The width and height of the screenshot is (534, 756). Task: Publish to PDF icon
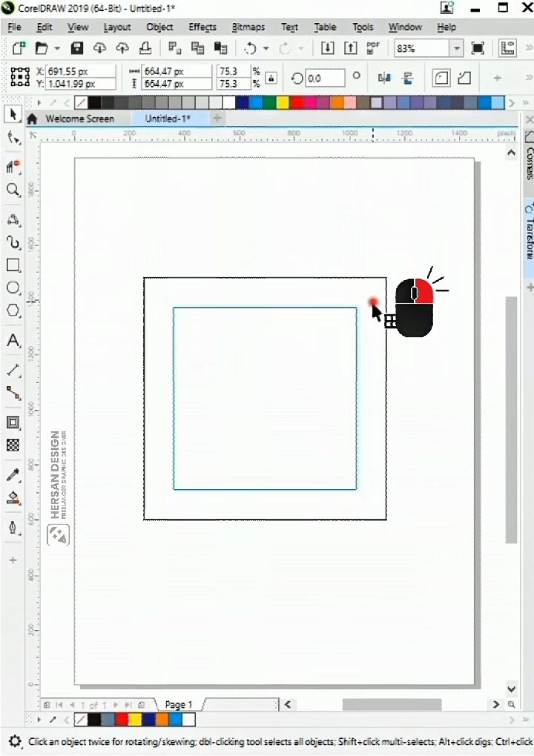[x=373, y=48]
